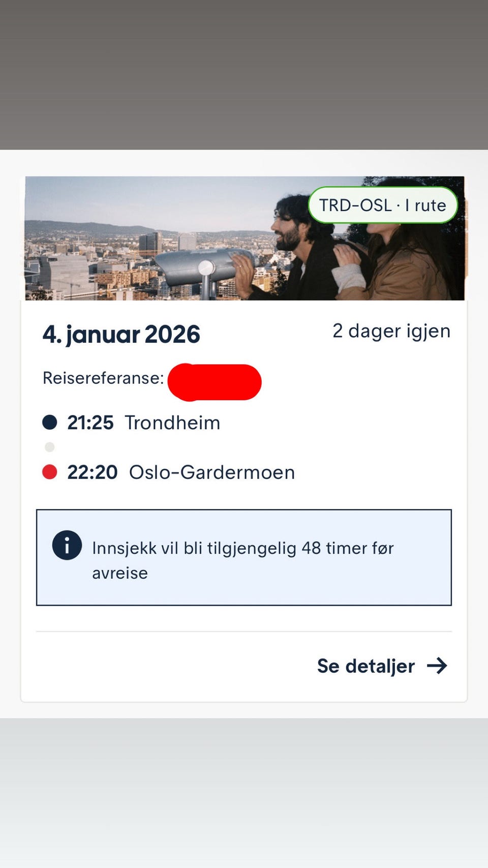This screenshot has width=488, height=868.
Task: Click the red Oslo-Gardermoen arrival dot
Action: 49,472
